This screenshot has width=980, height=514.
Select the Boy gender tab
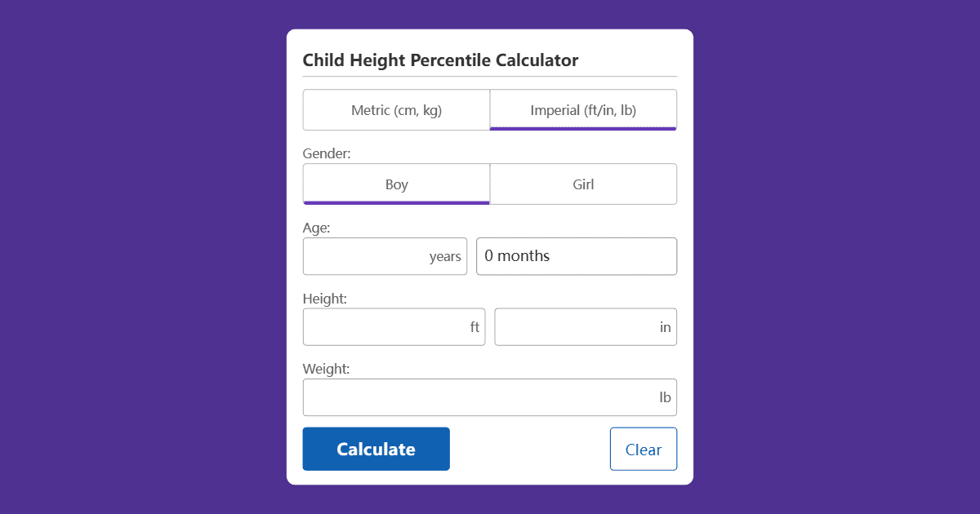[x=396, y=184]
